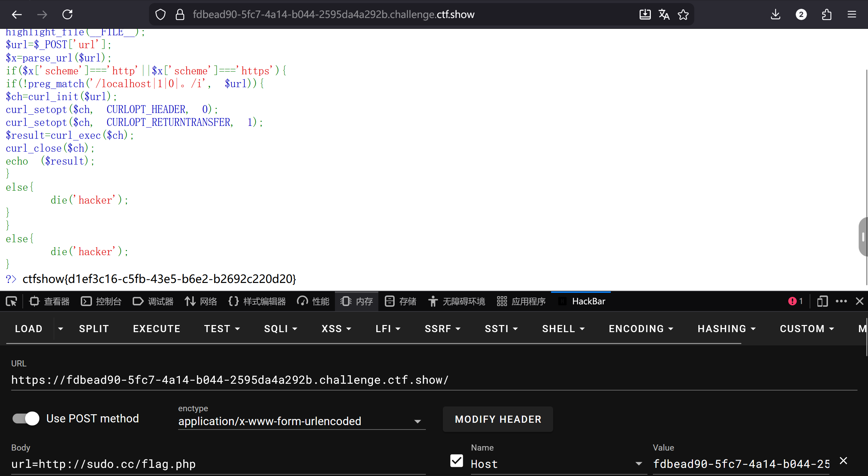Open the Firefox hamburger application menu
The height and width of the screenshot is (476, 868).
(852, 15)
